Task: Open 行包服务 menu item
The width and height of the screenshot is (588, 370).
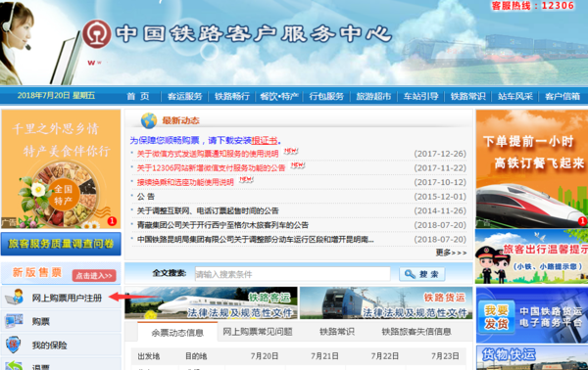Action: click(x=326, y=96)
